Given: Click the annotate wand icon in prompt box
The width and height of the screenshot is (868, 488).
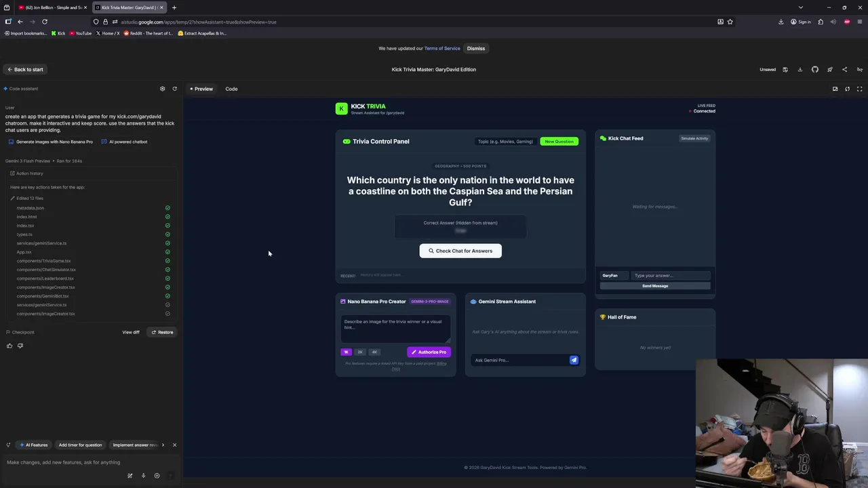Looking at the screenshot, I should [130, 476].
